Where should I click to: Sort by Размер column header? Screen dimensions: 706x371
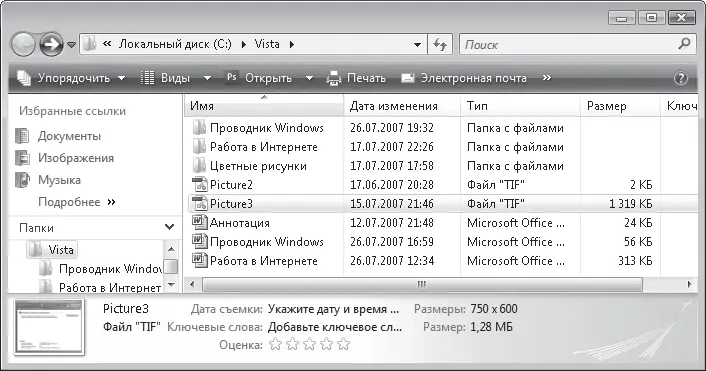(620, 106)
